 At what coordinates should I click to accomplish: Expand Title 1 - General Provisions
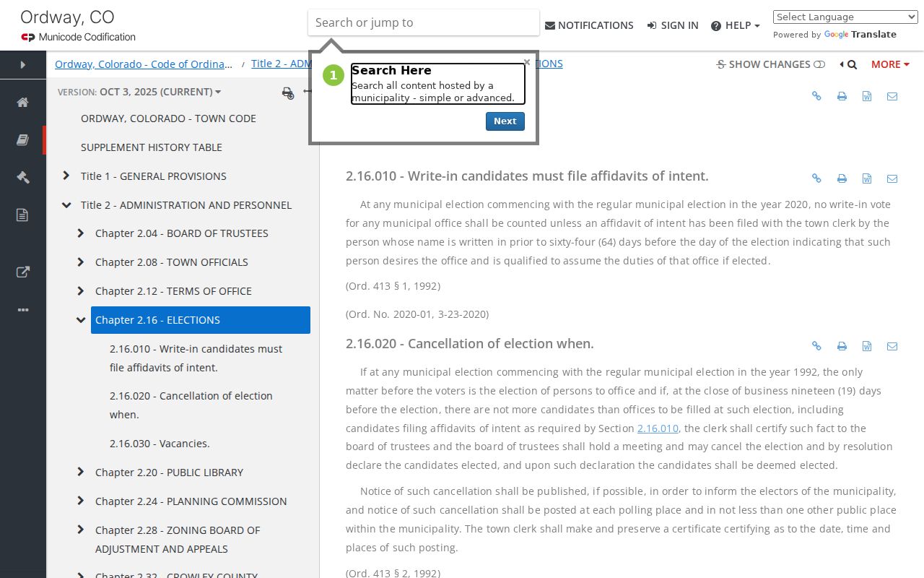coord(66,176)
